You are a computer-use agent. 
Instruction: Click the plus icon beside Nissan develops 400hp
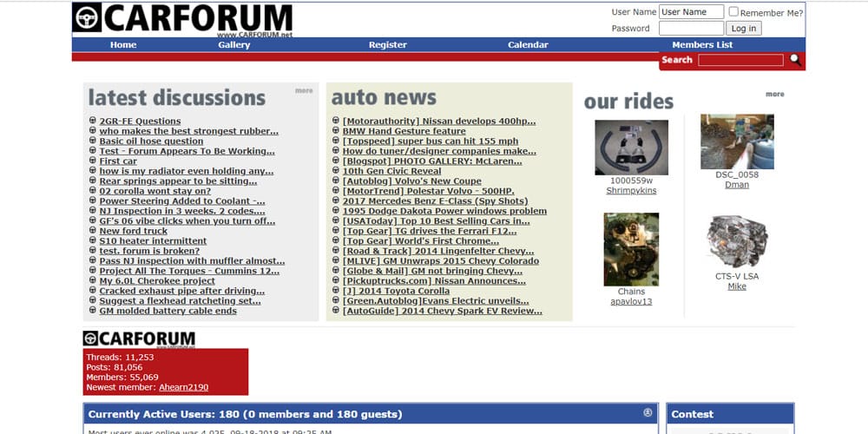point(335,120)
